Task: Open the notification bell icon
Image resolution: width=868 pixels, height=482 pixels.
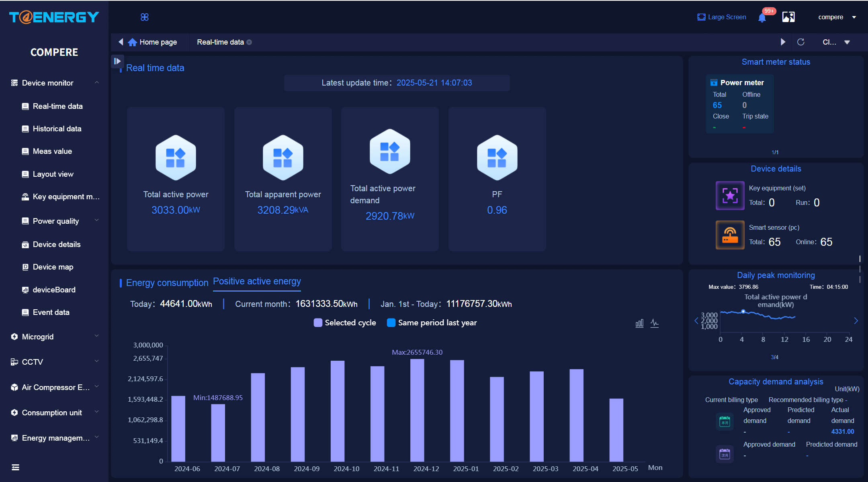Action: (x=762, y=17)
